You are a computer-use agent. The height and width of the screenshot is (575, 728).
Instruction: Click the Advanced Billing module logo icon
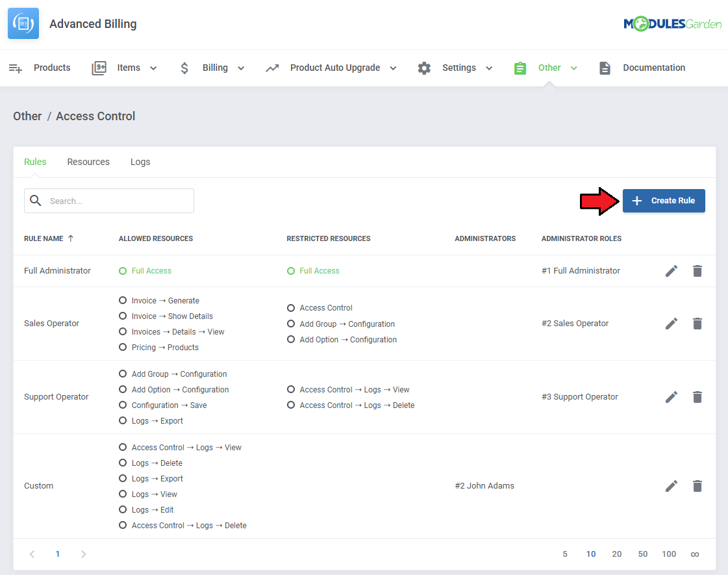point(23,23)
